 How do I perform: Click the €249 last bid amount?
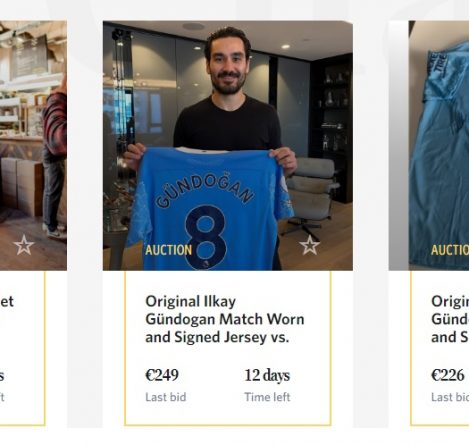pyautogui.click(x=162, y=375)
